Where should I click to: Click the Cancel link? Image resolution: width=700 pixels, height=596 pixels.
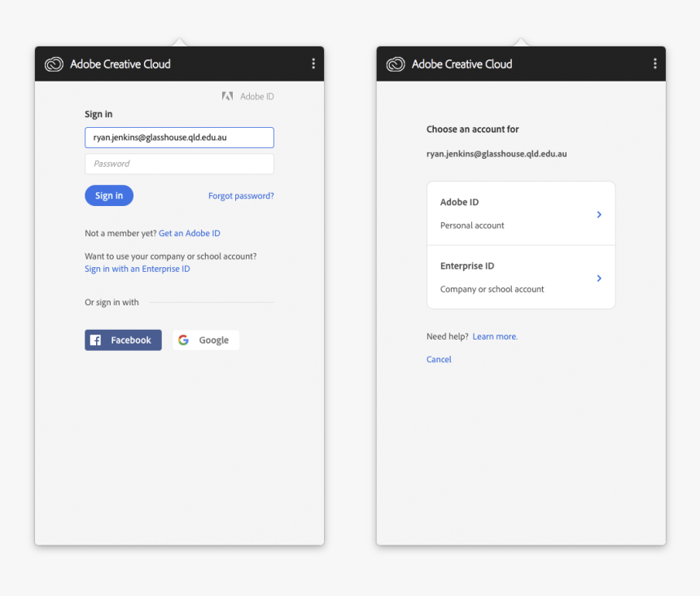tap(439, 360)
